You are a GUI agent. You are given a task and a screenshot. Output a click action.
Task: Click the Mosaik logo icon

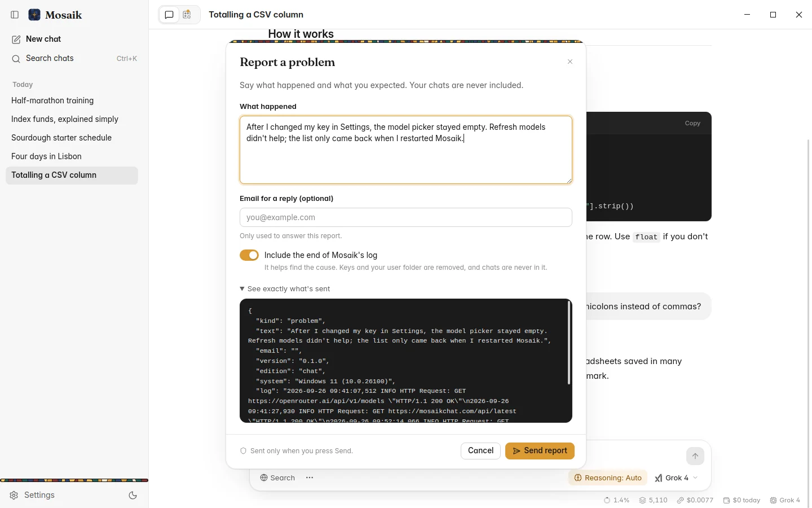tap(34, 15)
